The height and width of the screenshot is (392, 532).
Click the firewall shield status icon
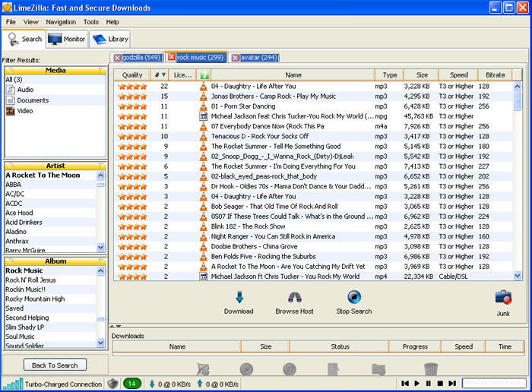pos(112,384)
